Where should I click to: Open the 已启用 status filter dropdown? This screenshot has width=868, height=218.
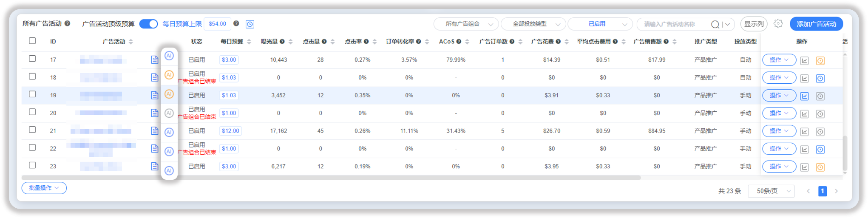pyautogui.click(x=600, y=24)
